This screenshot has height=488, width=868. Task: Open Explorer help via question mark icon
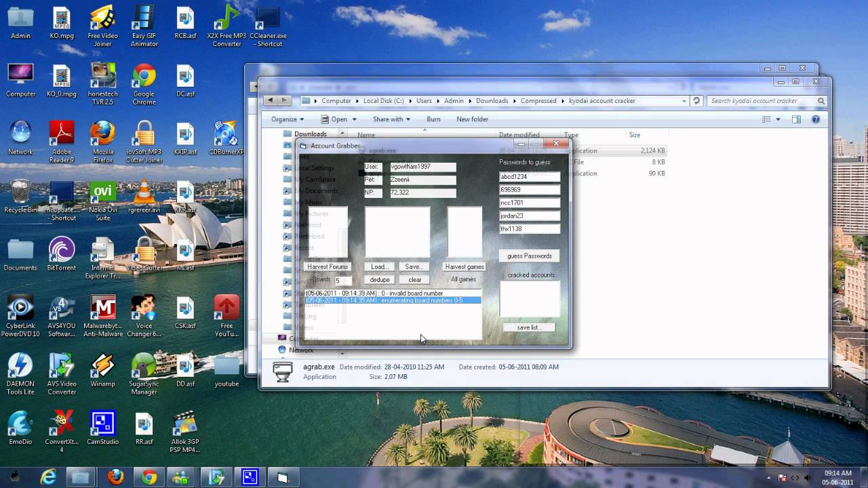coord(816,119)
